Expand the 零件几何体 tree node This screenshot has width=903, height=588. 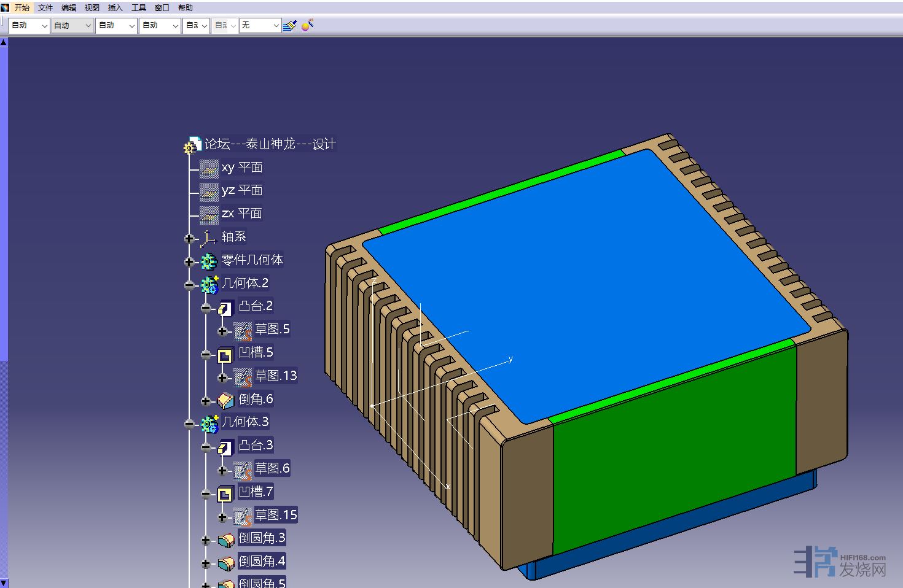[189, 261]
